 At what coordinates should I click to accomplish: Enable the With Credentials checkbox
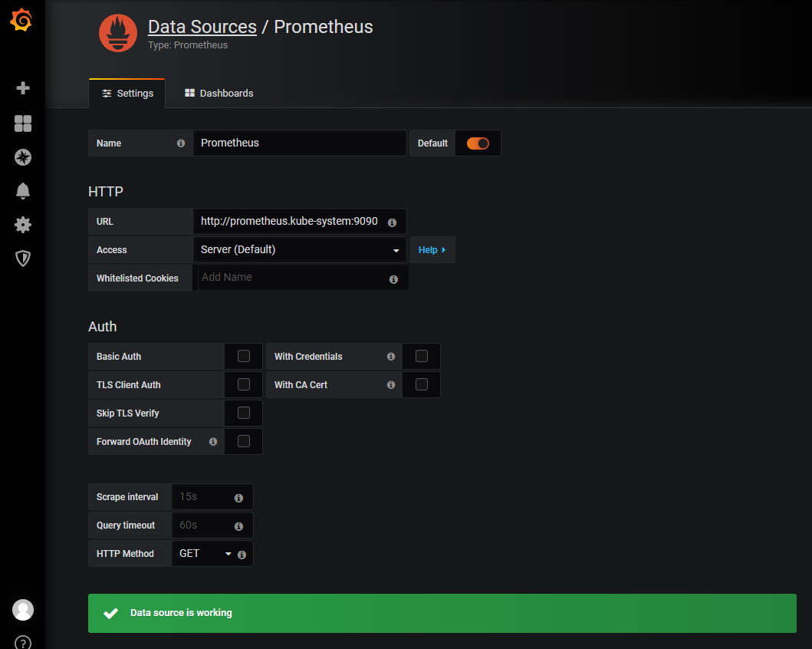click(422, 356)
